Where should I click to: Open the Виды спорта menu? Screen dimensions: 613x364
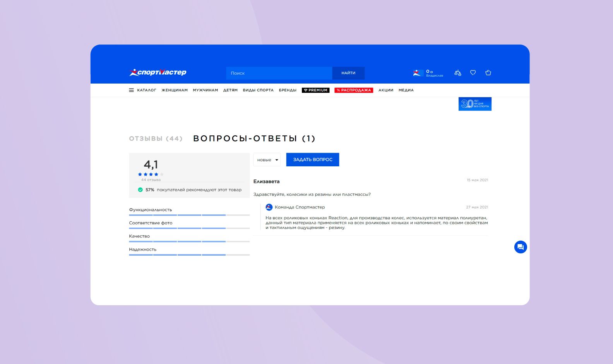click(x=258, y=90)
